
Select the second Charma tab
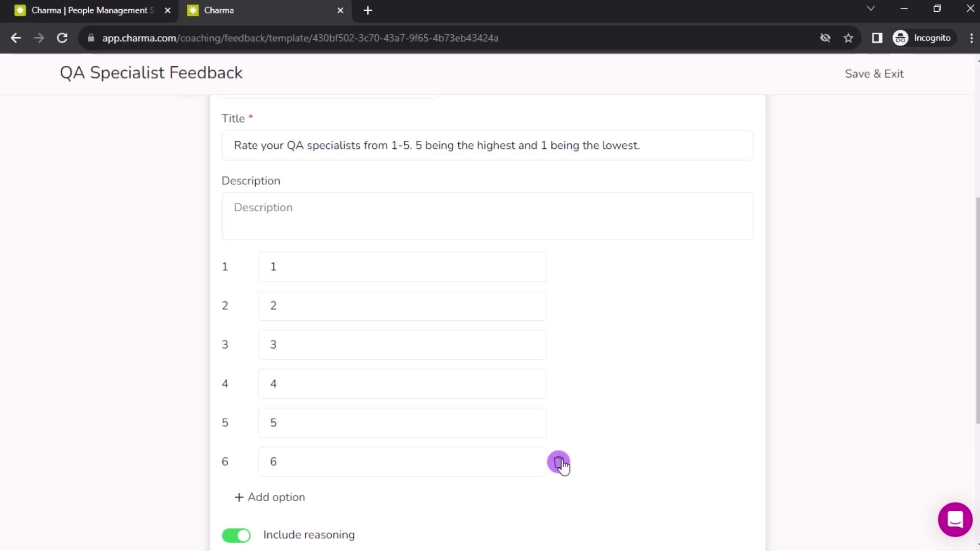[264, 10]
